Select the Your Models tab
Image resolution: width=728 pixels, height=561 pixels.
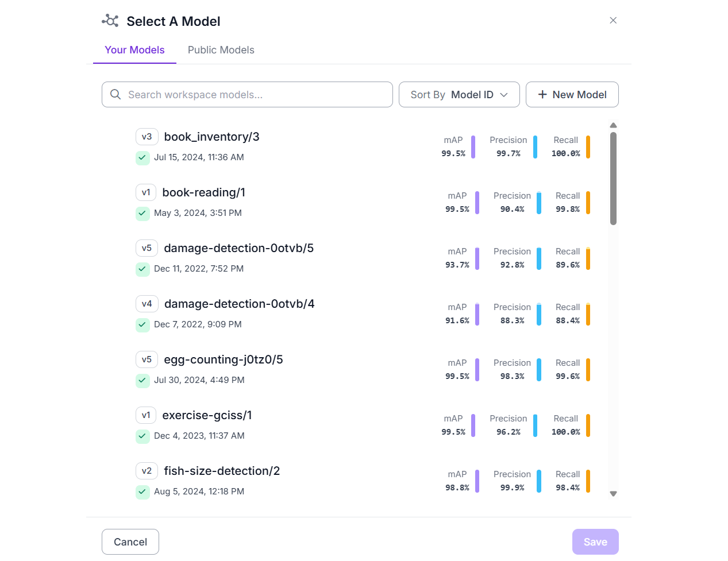coord(134,50)
